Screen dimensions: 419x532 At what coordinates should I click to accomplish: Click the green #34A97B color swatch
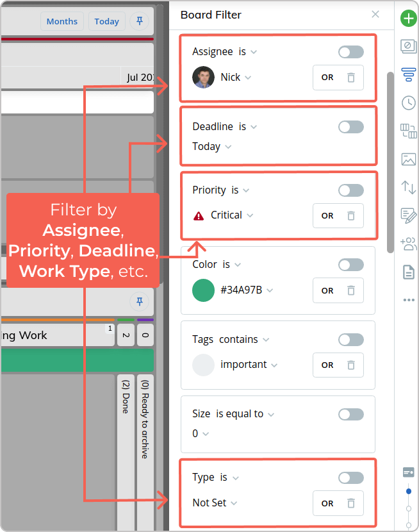coord(203,290)
